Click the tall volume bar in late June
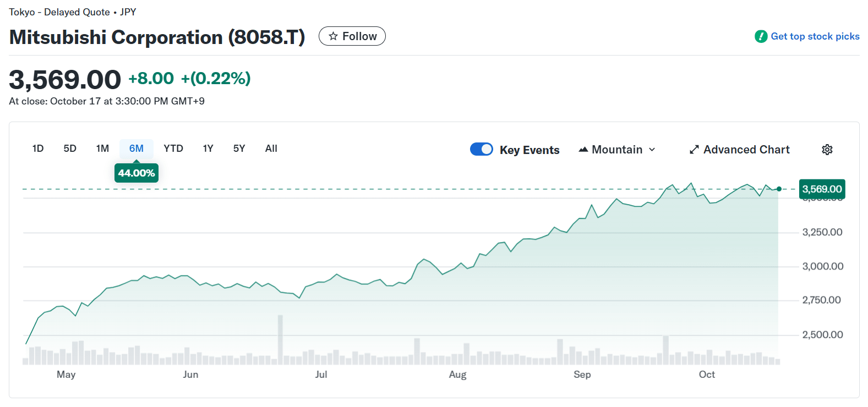 (x=280, y=339)
